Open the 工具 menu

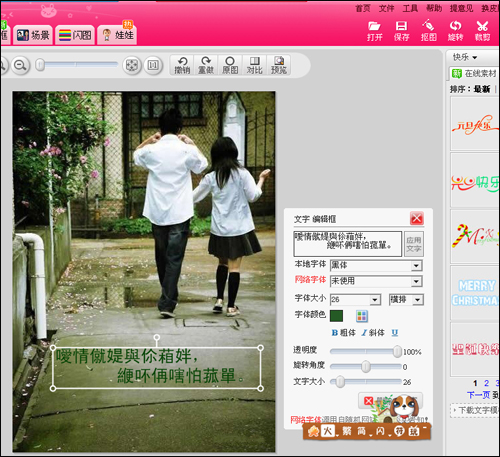(x=410, y=8)
